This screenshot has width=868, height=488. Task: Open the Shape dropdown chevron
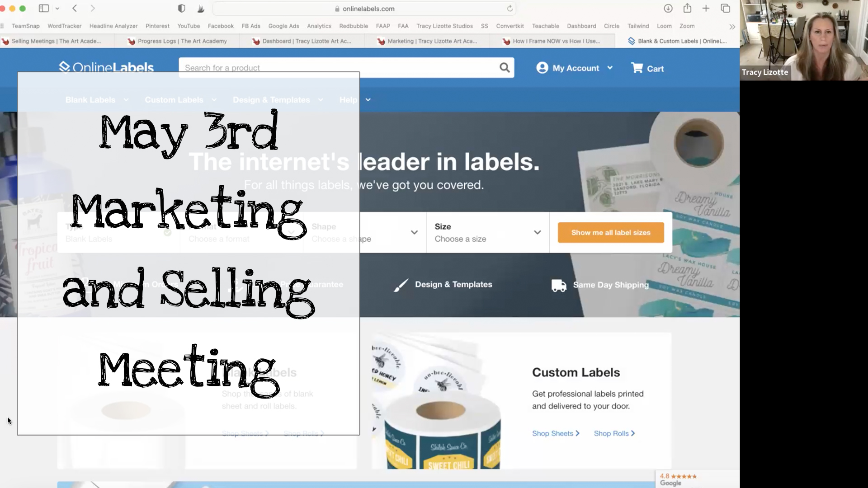(414, 232)
